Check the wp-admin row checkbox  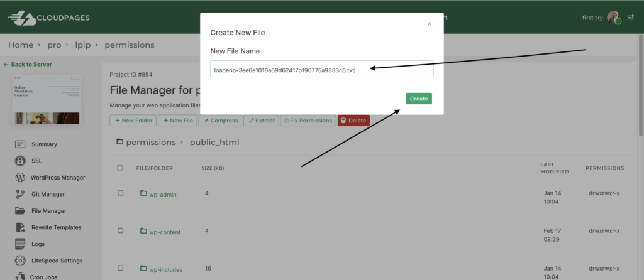pyautogui.click(x=120, y=193)
